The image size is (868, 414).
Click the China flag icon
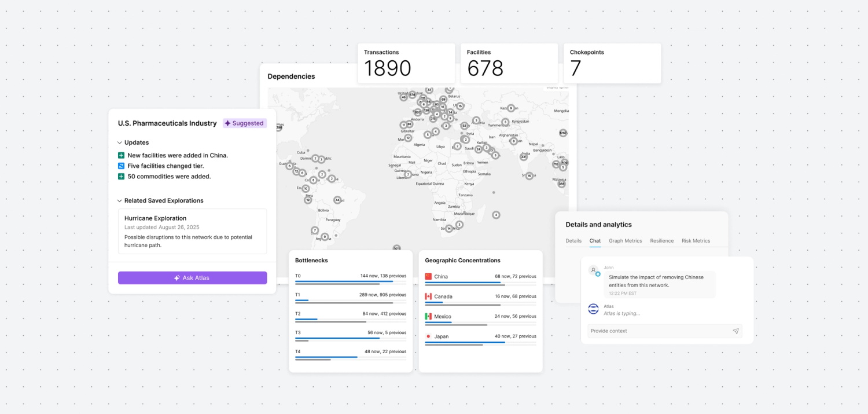(428, 276)
